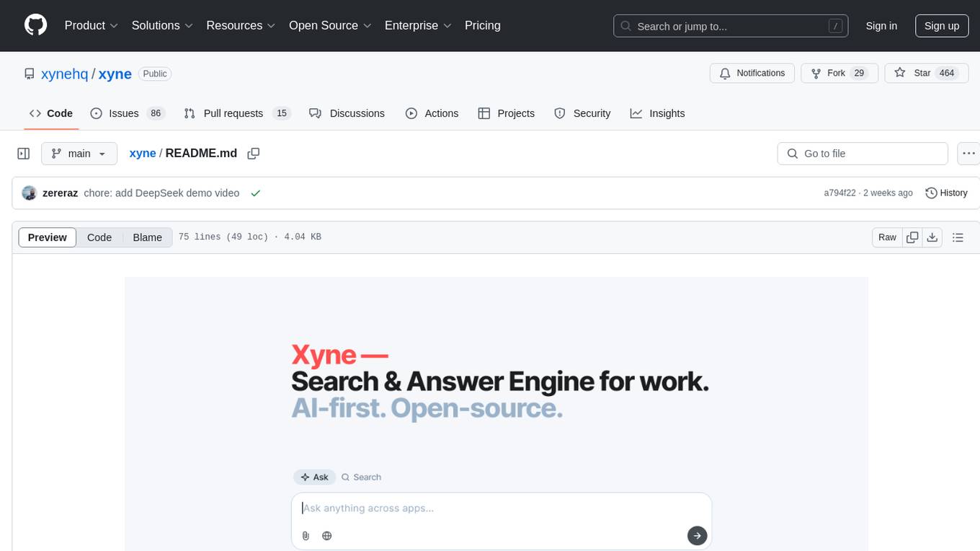Open the Raw file view
The image size is (980, 551).
click(x=887, y=237)
